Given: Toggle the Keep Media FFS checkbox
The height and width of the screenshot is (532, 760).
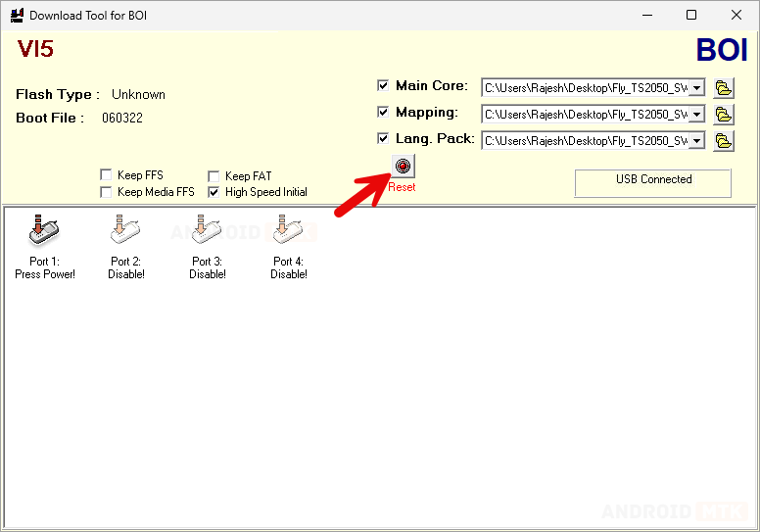Looking at the screenshot, I should 106,192.
